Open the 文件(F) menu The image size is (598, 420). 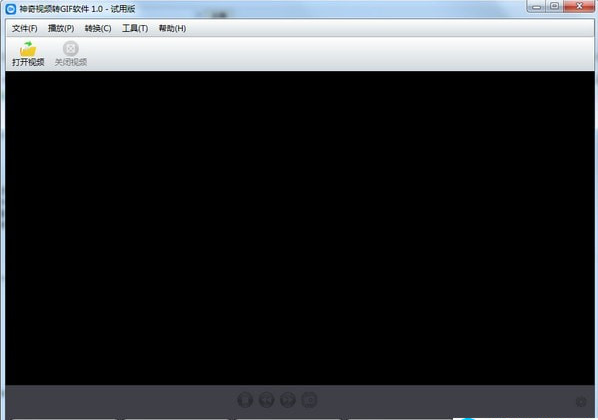pyautogui.click(x=24, y=28)
